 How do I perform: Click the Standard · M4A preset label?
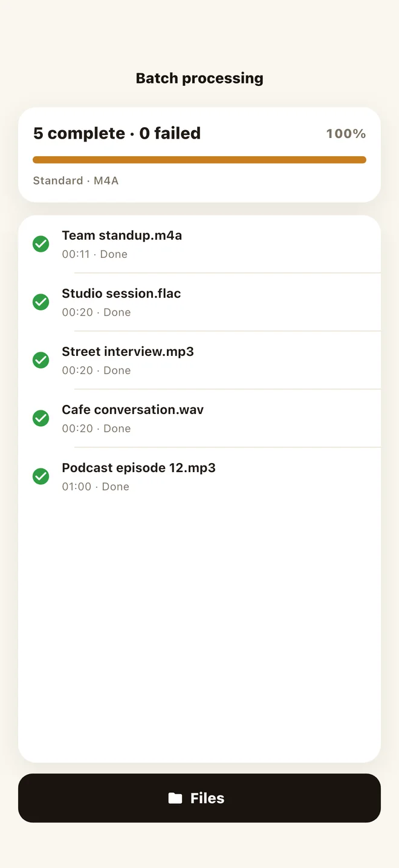coord(76,180)
